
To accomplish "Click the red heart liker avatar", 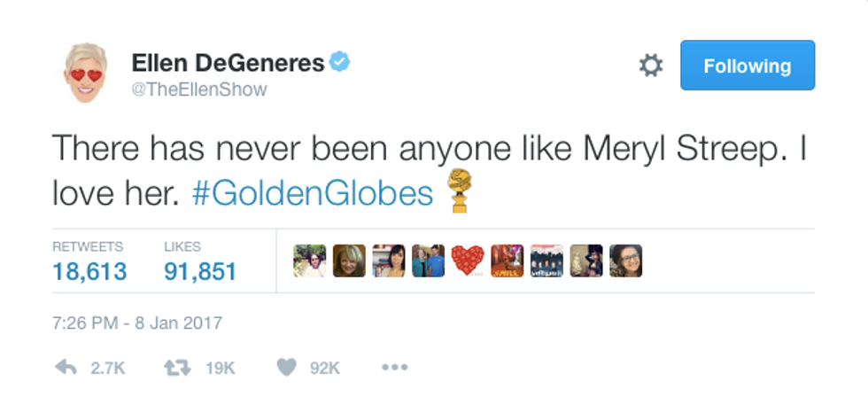I will pos(467,261).
